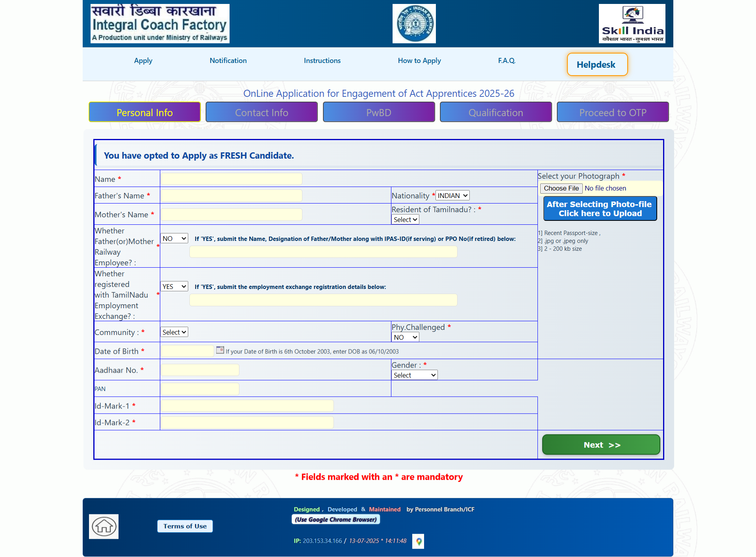This screenshot has width=756, height=557.
Task: Switch to the Contact Info tab
Action: pyautogui.click(x=261, y=113)
